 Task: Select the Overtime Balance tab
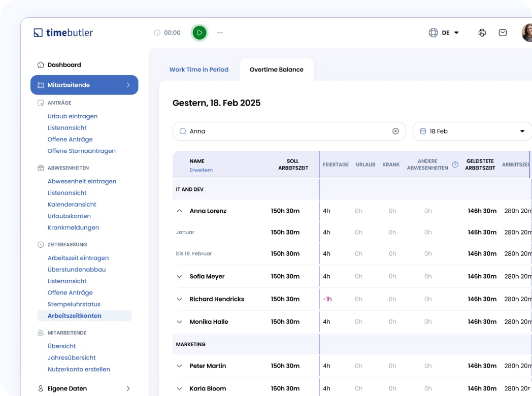click(x=276, y=70)
